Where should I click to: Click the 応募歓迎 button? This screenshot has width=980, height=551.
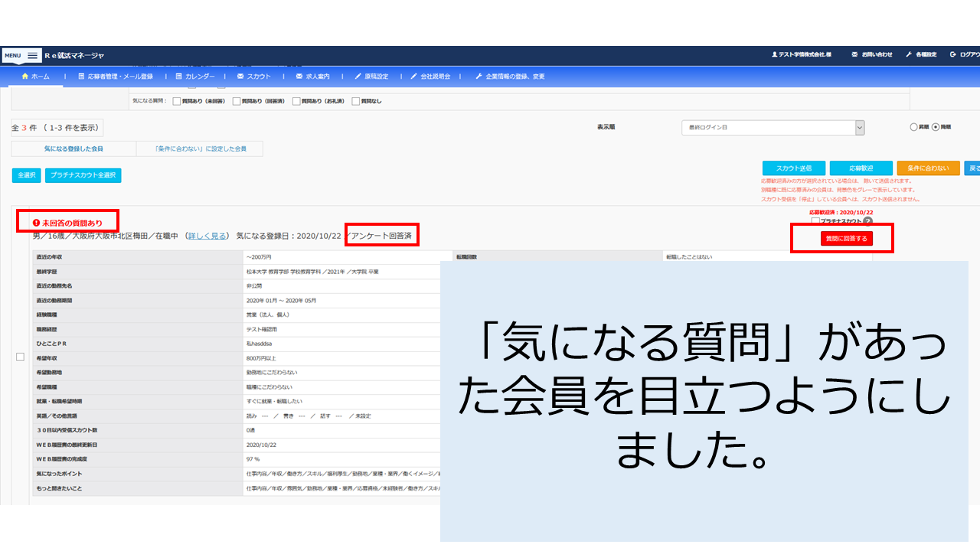861,168
